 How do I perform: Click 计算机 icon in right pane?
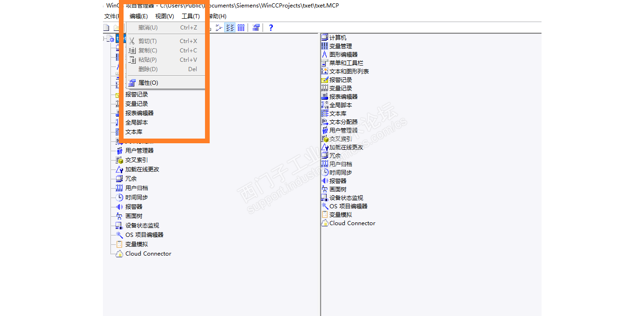pos(325,37)
